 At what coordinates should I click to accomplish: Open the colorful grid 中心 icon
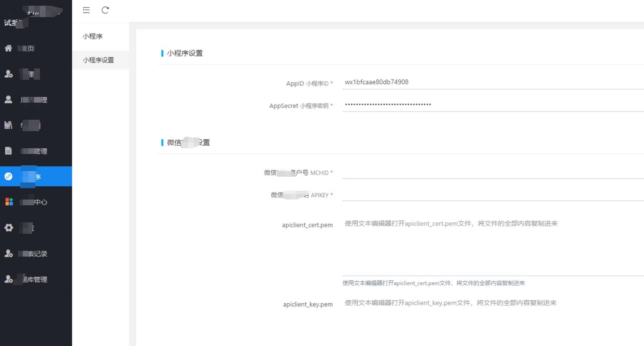[9, 202]
